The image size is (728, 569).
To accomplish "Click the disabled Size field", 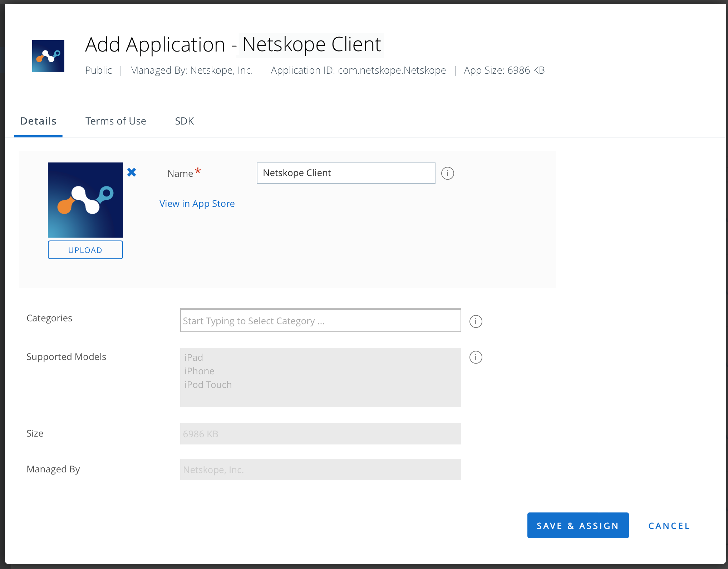I will tap(321, 434).
